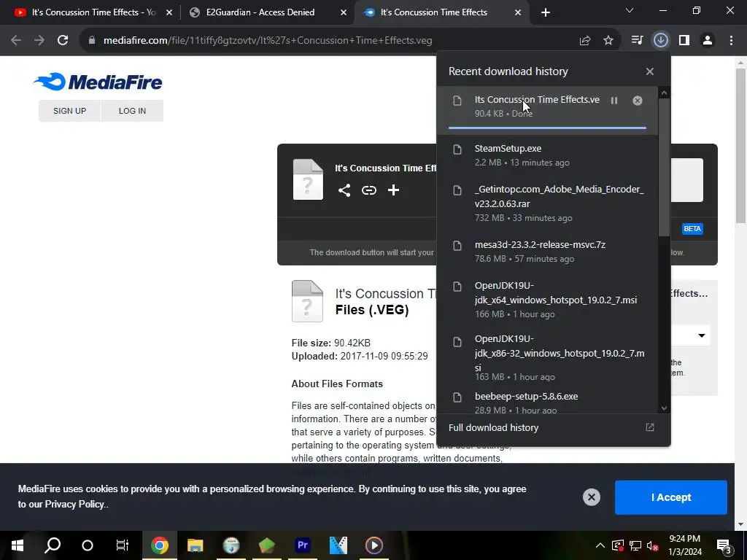Image resolution: width=747 pixels, height=560 pixels.
Task: Open Adobe Premiere Pro from taskbar
Action: [x=303, y=545]
